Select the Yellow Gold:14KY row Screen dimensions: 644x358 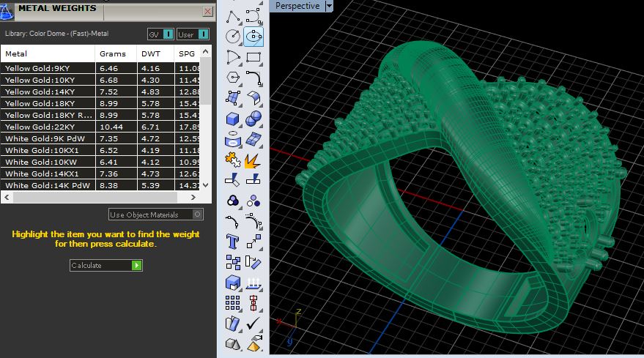100,92
